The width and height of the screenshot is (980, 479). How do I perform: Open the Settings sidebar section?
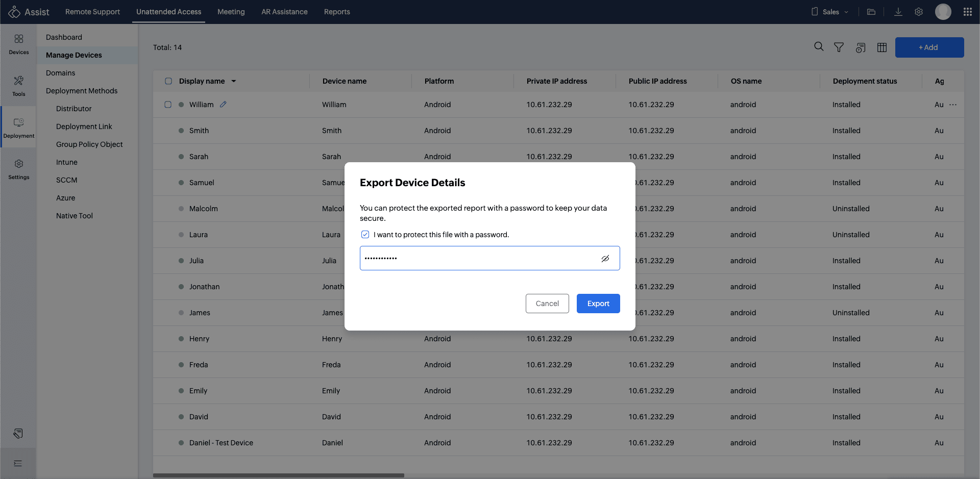coord(19,169)
